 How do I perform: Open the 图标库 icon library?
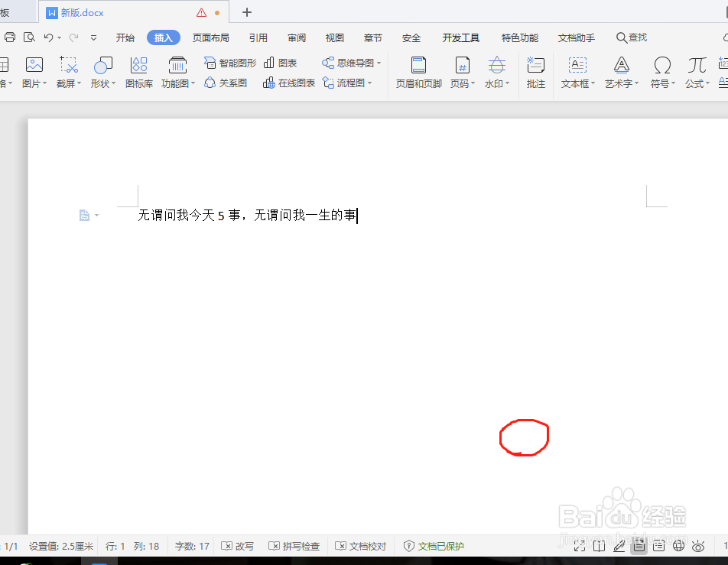138,73
